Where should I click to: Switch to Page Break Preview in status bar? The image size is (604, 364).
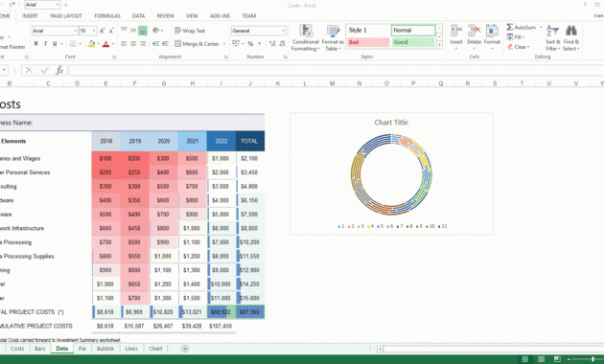click(557, 359)
